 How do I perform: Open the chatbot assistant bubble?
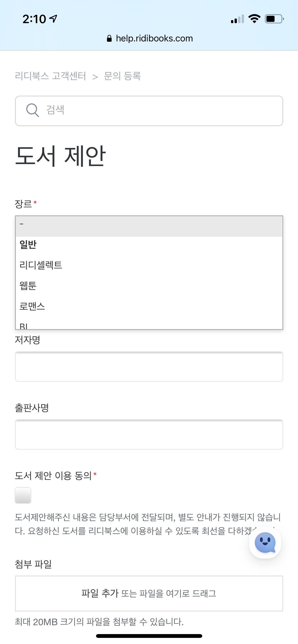click(265, 543)
